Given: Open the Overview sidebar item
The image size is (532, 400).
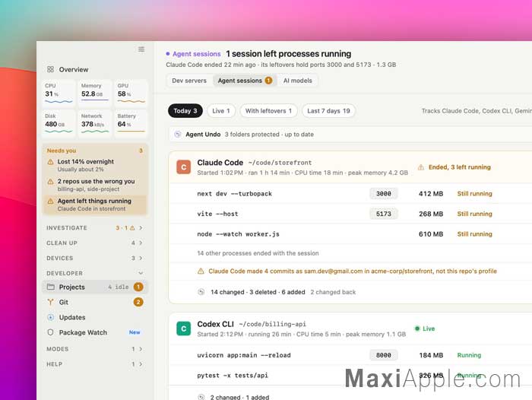Looking at the screenshot, I should pyautogui.click(x=95, y=69).
